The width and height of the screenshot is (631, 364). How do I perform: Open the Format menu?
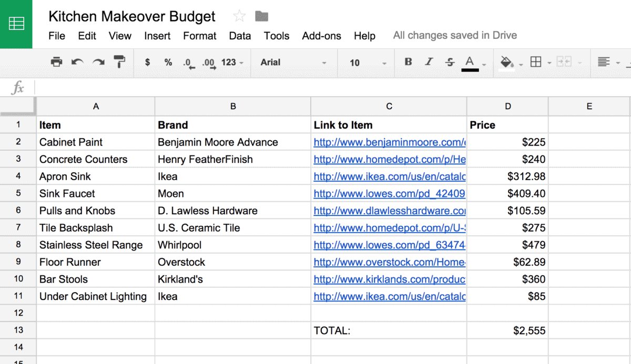(200, 36)
